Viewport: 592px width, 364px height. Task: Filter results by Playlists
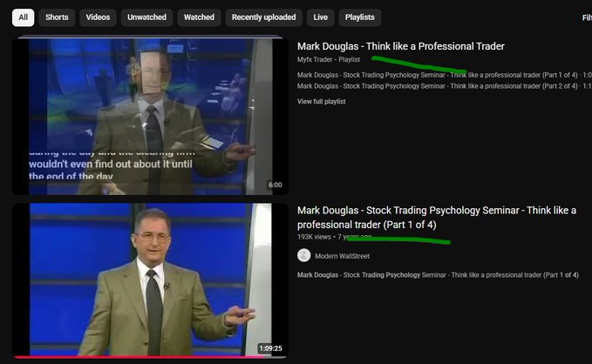tap(359, 17)
